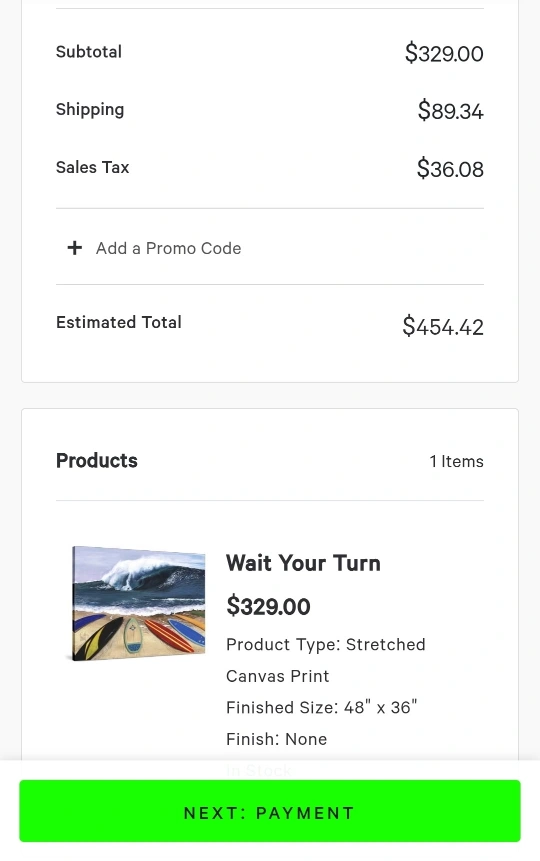Select the Estimated Total label
The width and height of the screenshot is (540, 861).
pyautogui.click(x=119, y=322)
